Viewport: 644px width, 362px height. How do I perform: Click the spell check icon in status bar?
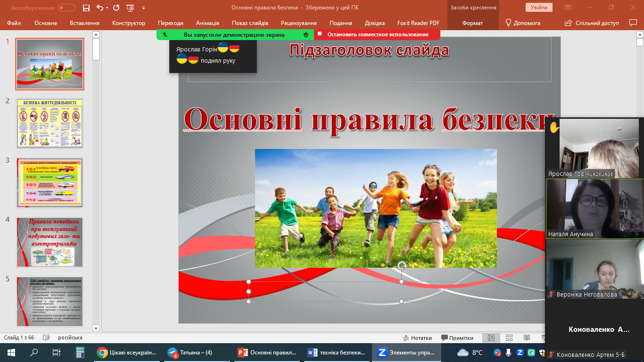point(46,337)
